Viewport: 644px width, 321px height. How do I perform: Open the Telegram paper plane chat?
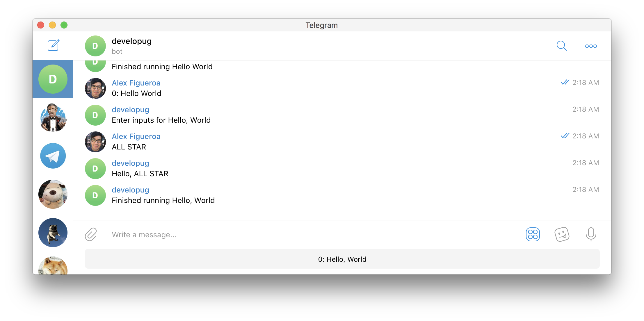click(x=53, y=156)
